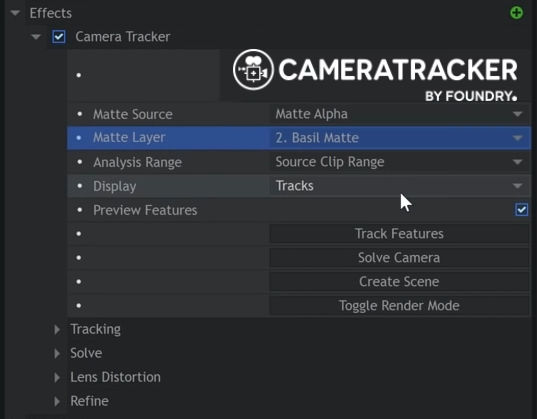Click the Matte Alpha value text
Viewport: 537px width, 419px height.
tap(312, 114)
